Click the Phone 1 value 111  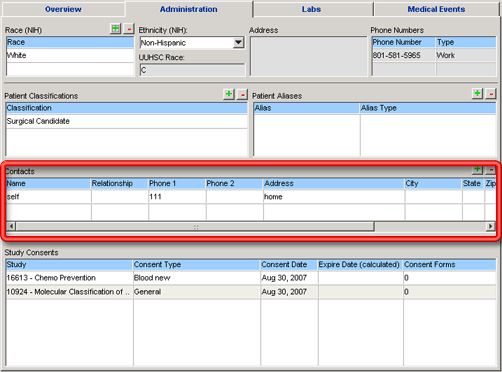coord(177,197)
